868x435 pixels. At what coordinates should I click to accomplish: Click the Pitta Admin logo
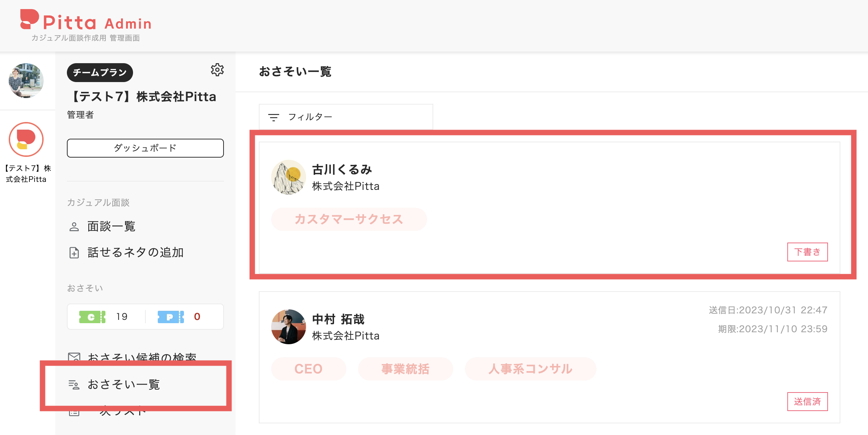[x=86, y=20]
